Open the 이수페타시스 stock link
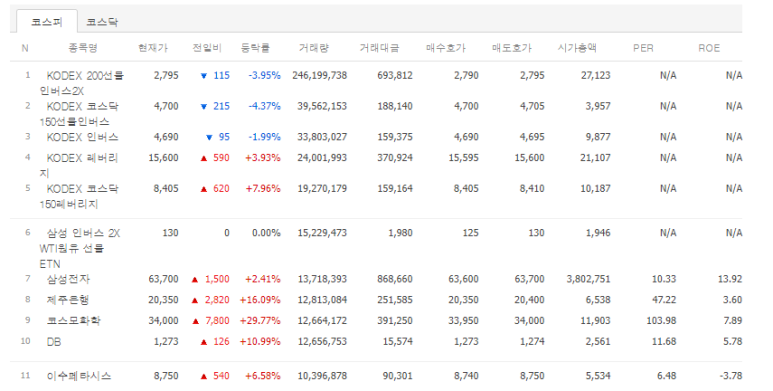The height and width of the screenshot is (391, 773). click(79, 376)
